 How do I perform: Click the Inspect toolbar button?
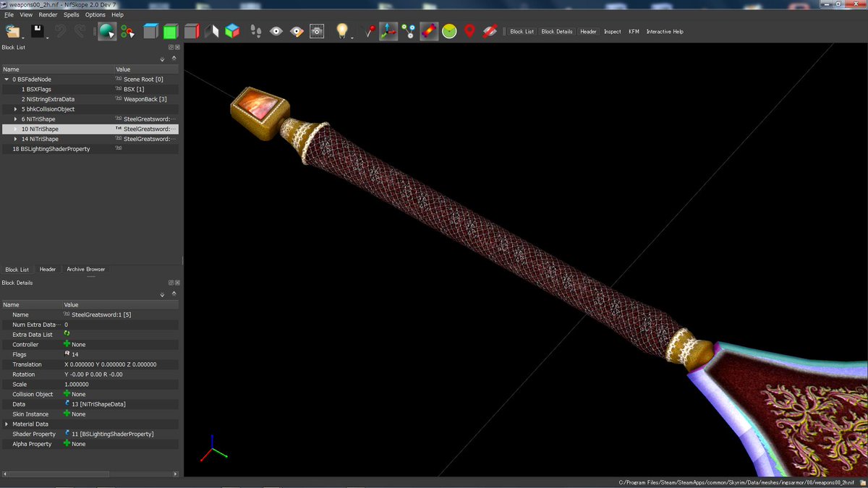click(613, 32)
